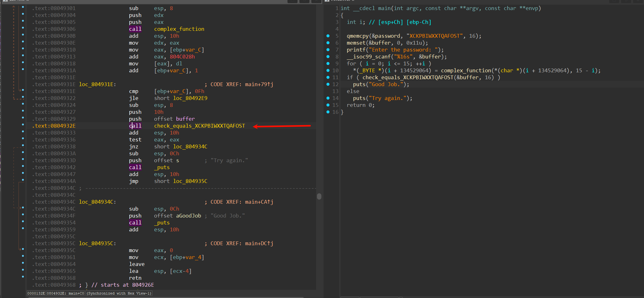Screen dimensions: 644x298
Task: Click complex_function in the disassembly call
Action: click(179, 29)
